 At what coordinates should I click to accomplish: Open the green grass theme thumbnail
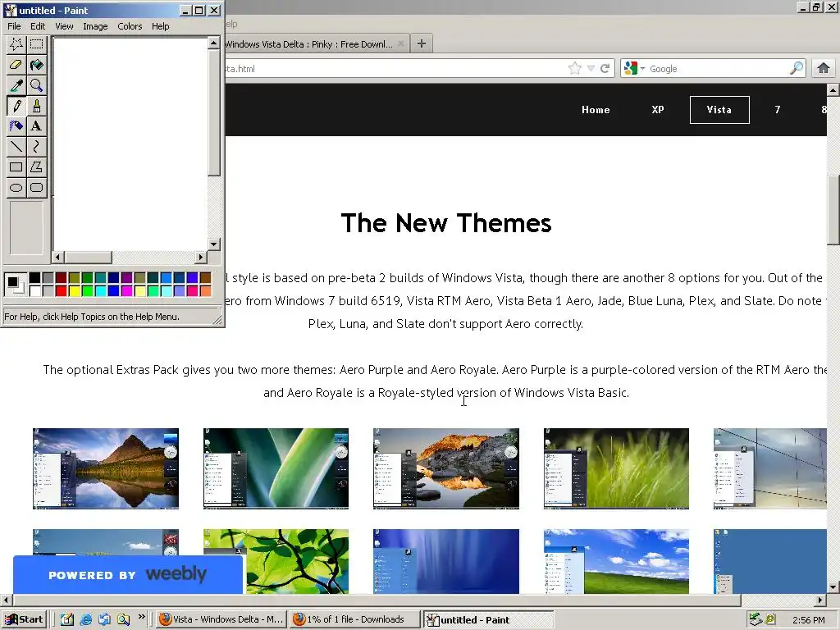pyautogui.click(x=616, y=468)
